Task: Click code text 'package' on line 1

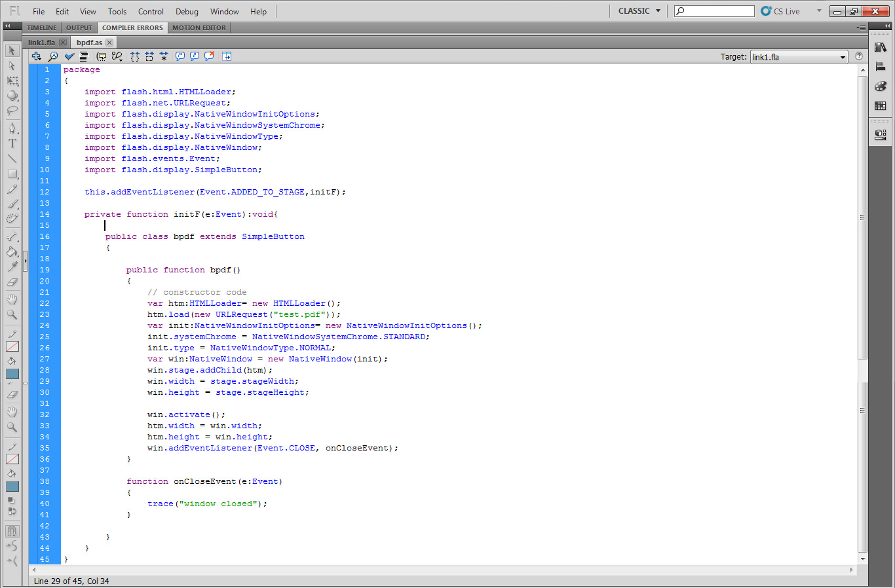Action: point(82,69)
